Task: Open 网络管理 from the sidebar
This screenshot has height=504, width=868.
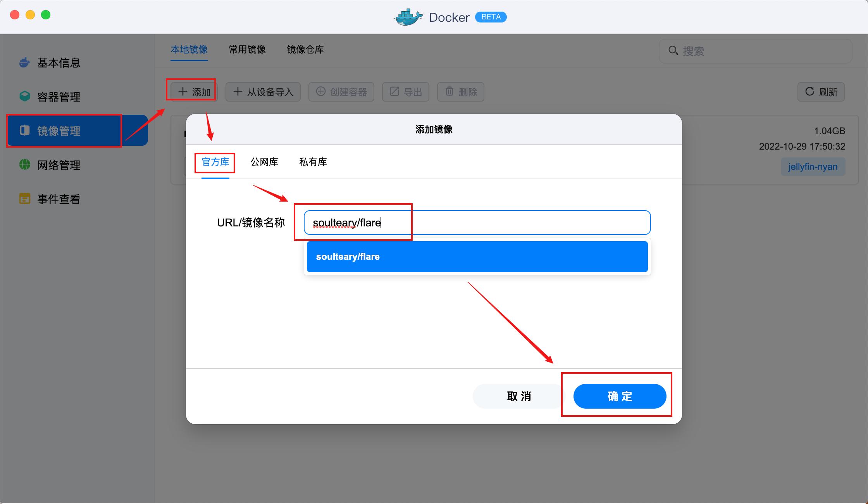Action: pyautogui.click(x=58, y=165)
